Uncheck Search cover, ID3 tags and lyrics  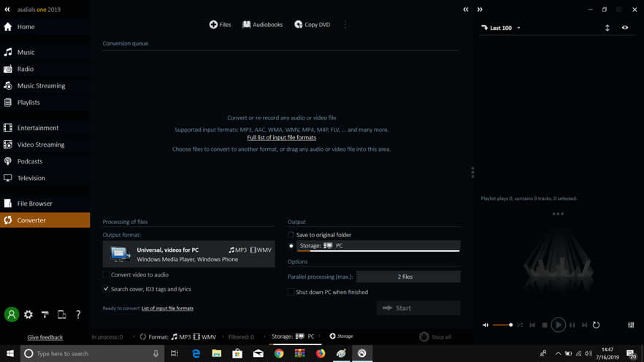(x=107, y=289)
